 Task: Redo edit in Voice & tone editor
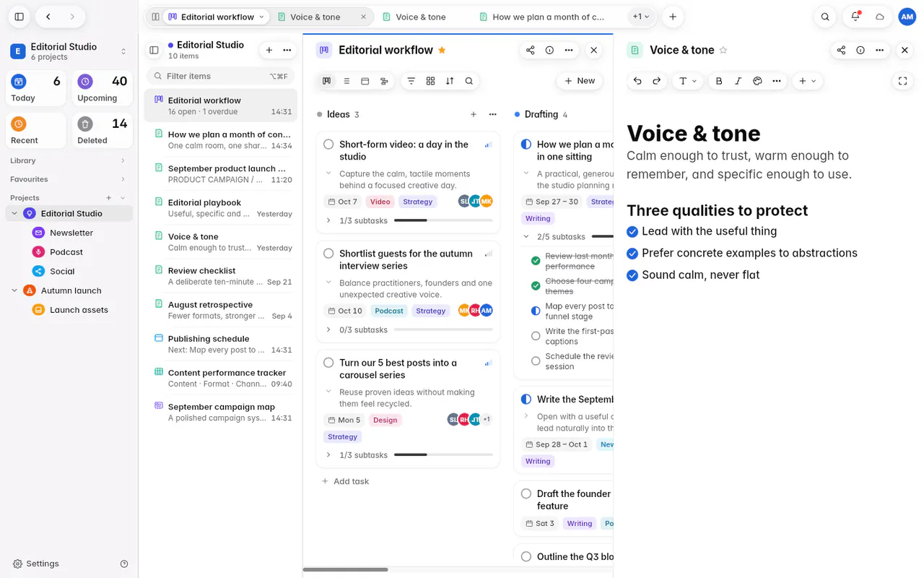(x=657, y=81)
